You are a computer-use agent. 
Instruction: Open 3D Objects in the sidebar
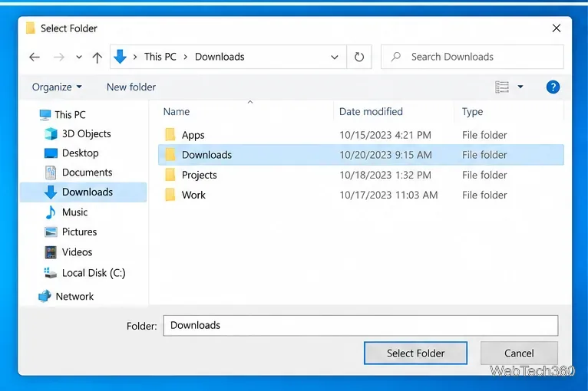pos(87,133)
